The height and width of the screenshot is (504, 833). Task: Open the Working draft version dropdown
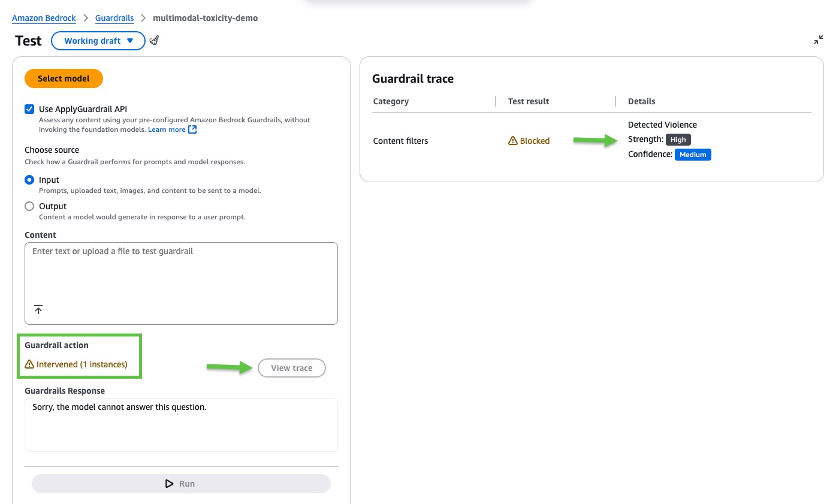click(98, 41)
